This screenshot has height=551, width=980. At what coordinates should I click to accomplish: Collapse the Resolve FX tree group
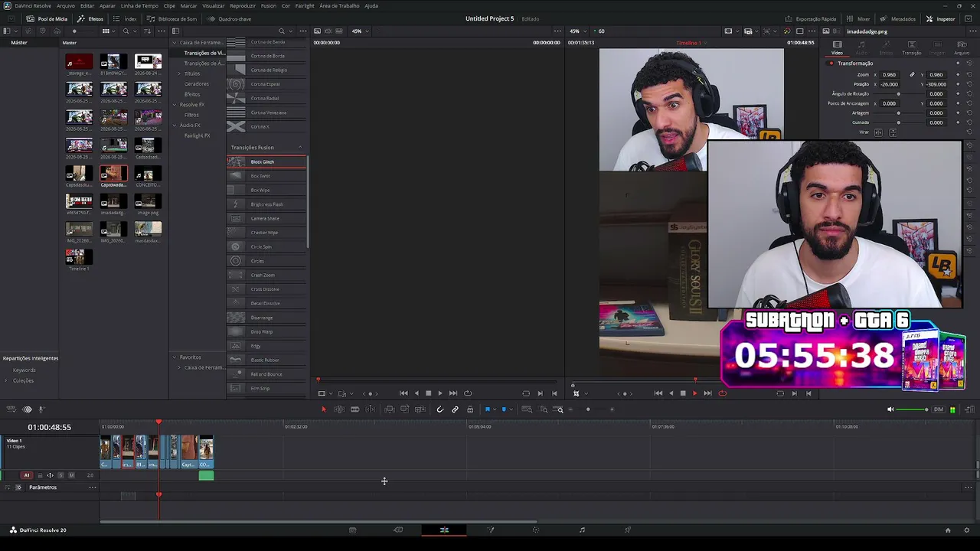pyautogui.click(x=174, y=105)
